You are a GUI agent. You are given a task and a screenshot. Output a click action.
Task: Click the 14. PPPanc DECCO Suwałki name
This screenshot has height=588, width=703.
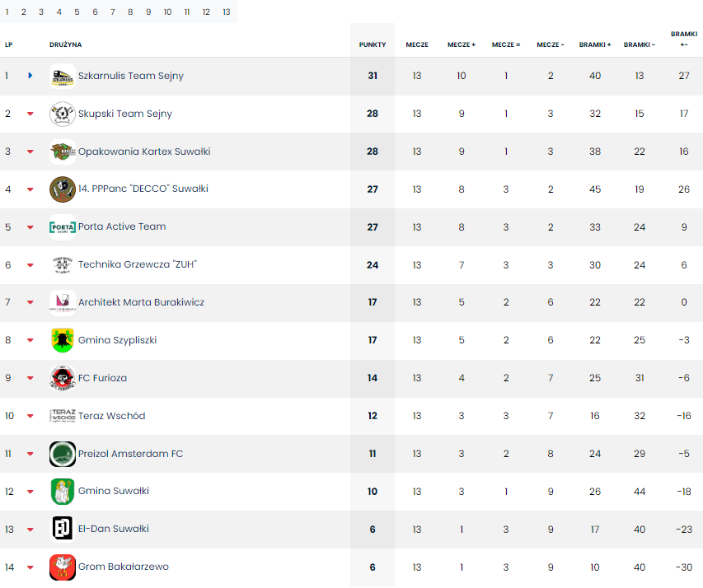coord(143,189)
